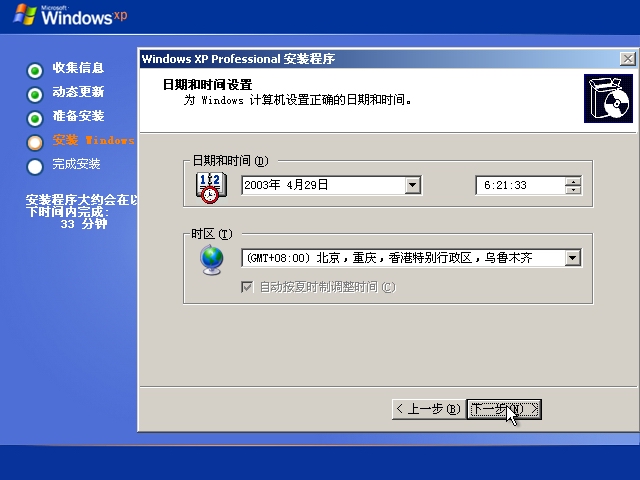
Task: Decrease time with the down spinner arrow
Action: point(573,190)
